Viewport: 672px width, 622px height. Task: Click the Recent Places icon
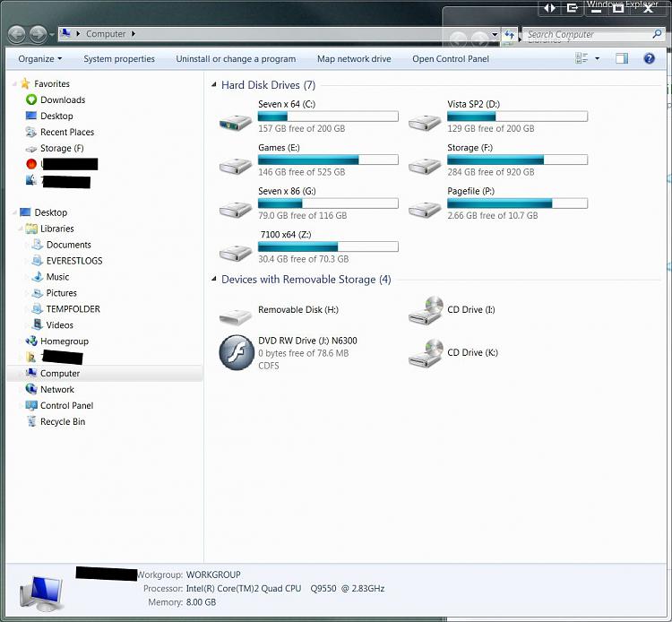pos(31,132)
